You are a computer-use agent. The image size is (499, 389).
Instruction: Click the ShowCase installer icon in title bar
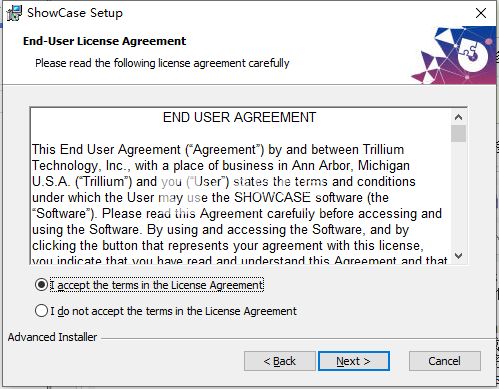pyautogui.click(x=14, y=13)
